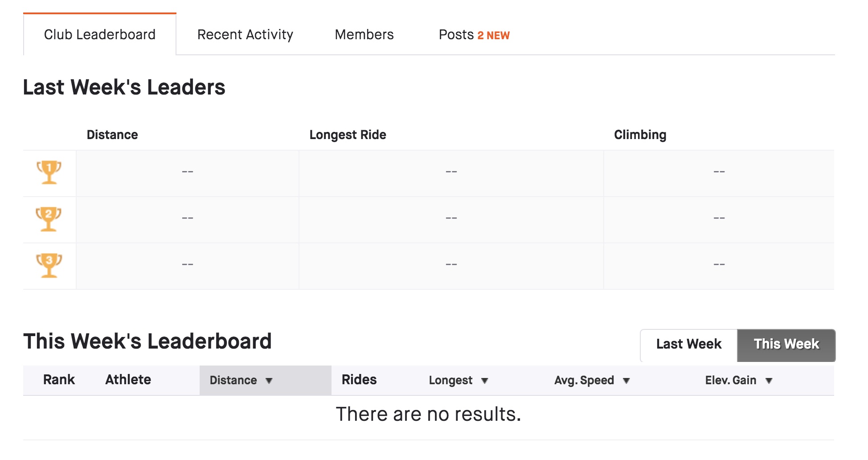This screenshot has height=460, width=868.
Task: Click the Climbing leaders heading
Action: [640, 135]
